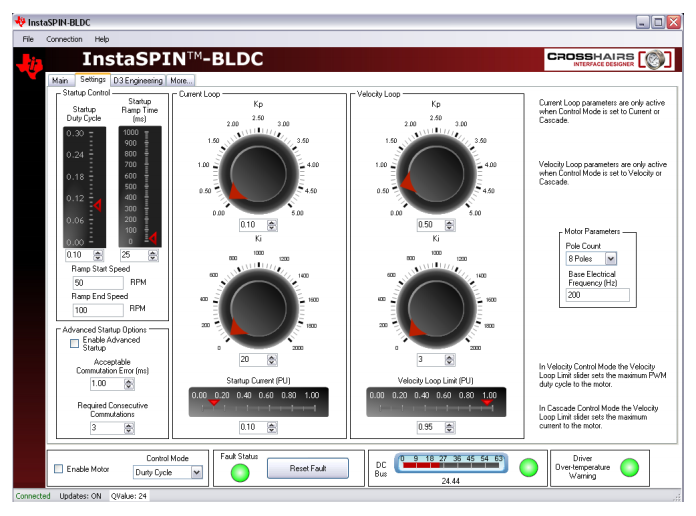Click the DC Bus voltage gauge
696x516 pixels.
[x=448, y=465]
